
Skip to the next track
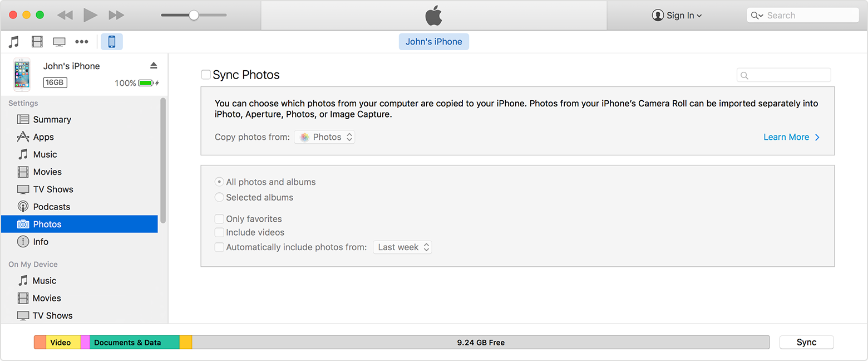point(116,15)
